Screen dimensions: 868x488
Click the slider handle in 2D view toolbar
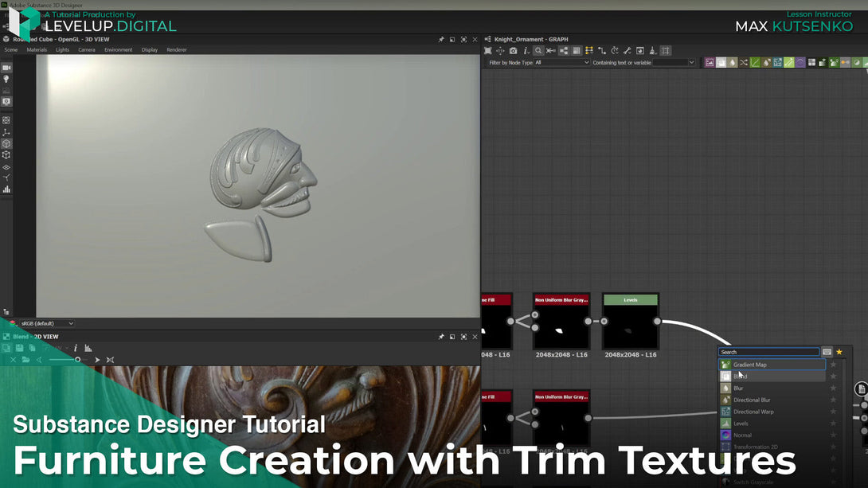coord(77,360)
